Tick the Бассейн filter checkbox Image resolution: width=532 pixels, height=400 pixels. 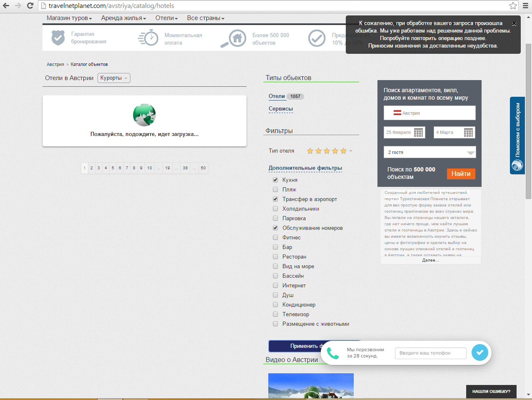[275, 276]
